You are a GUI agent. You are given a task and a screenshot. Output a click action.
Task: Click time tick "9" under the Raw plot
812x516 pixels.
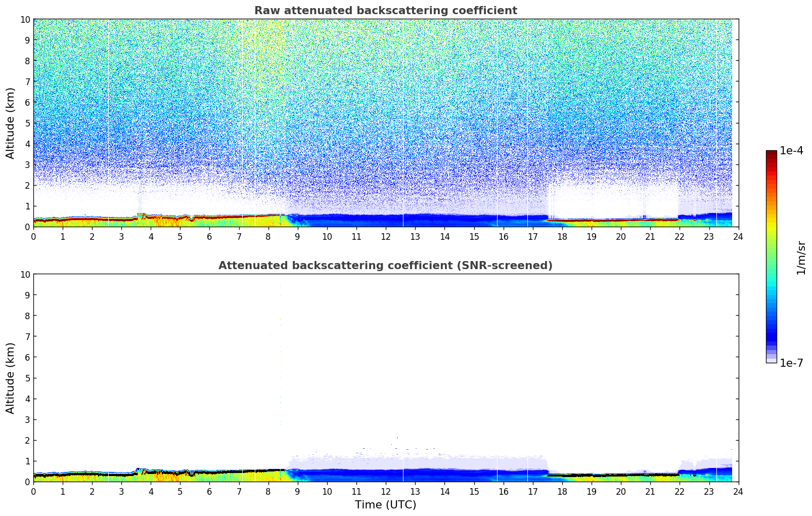298,237
